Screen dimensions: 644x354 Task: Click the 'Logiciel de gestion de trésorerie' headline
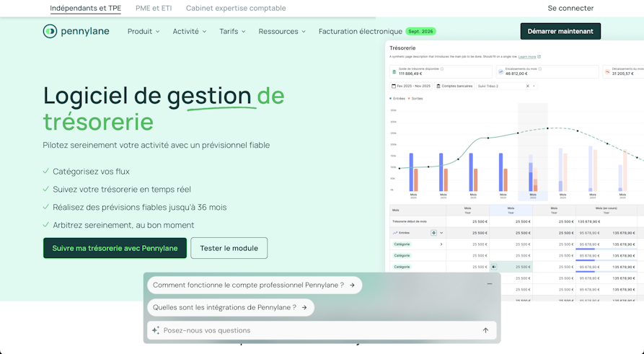164,108
